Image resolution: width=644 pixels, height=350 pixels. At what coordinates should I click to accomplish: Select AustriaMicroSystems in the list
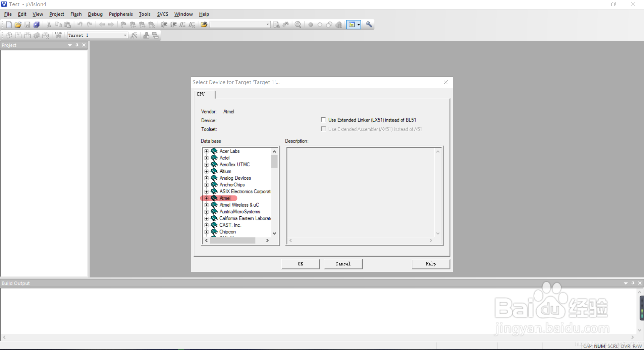pyautogui.click(x=240, y=212)
